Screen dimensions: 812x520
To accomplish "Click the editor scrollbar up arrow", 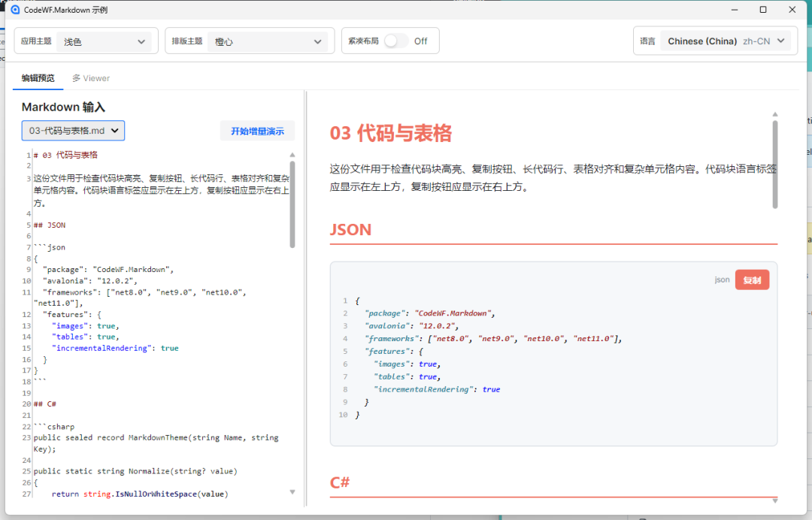I will click(x=292, y=155).
